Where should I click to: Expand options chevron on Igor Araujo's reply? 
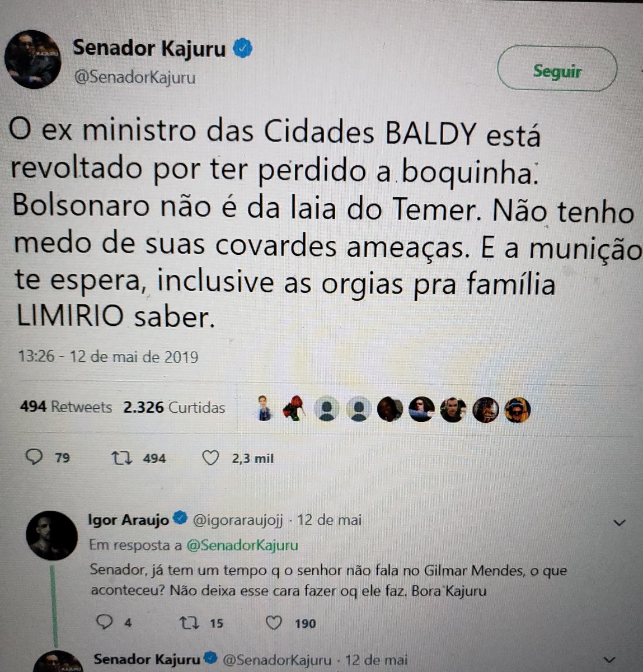click(619, 523)
